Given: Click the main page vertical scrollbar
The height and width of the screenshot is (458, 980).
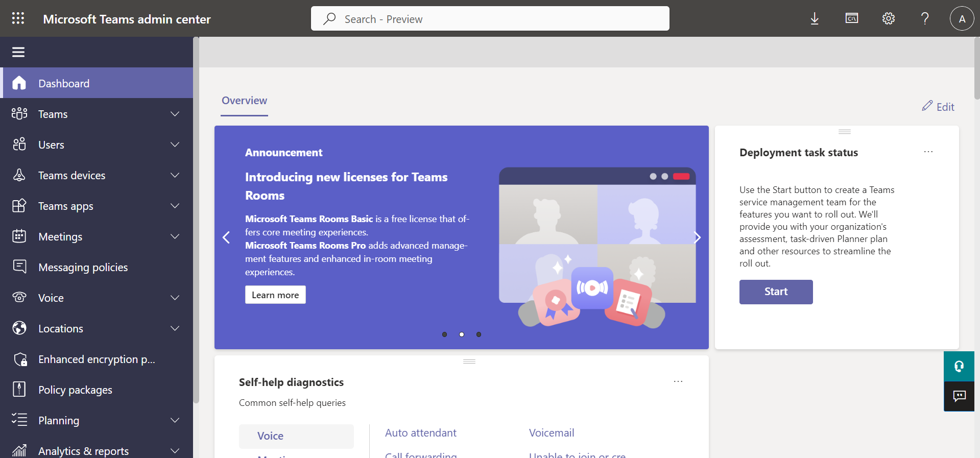Looking at the screenshot, I should pyautogui.click(x=977, y=68).
